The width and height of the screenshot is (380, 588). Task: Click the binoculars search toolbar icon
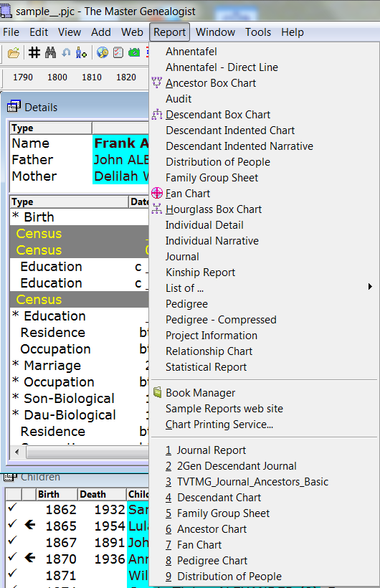coord(50,52)
